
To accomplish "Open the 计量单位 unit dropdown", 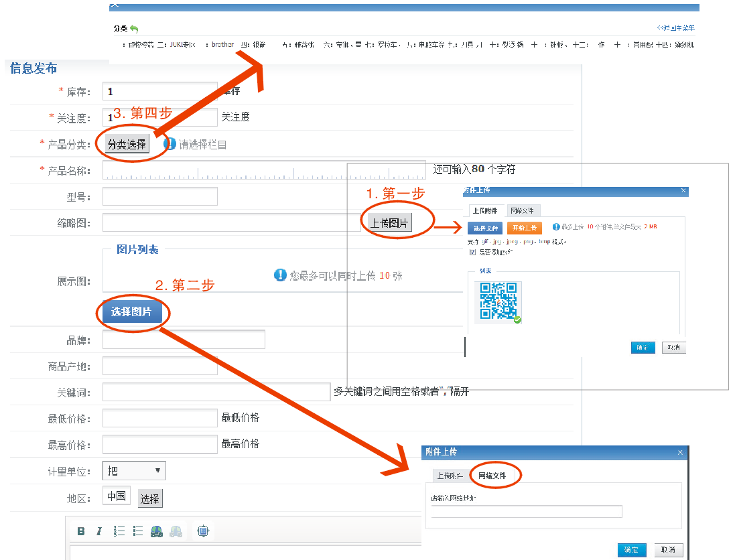I will point(134,471).
